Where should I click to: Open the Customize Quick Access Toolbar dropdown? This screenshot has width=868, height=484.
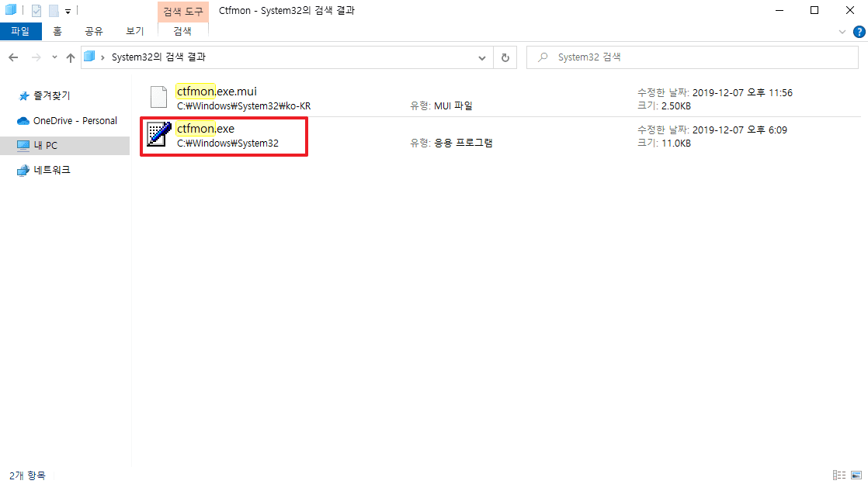point(68,11)
